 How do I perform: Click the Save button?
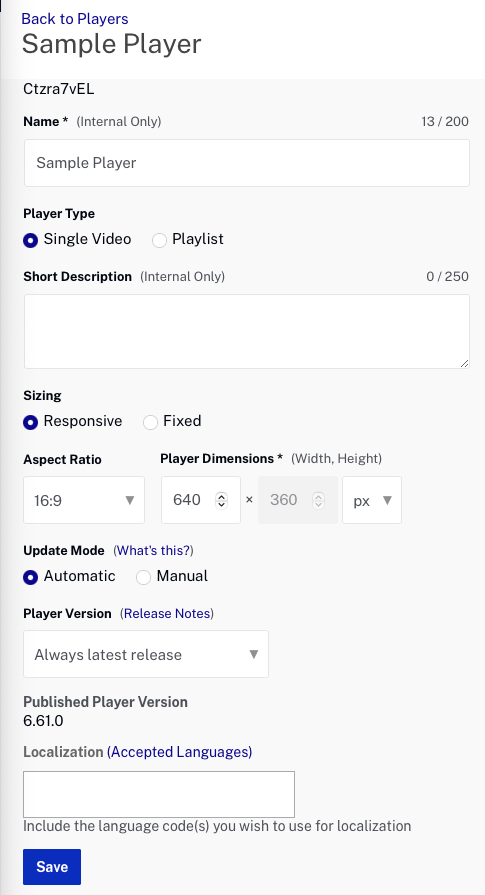[x=52, y=866]
